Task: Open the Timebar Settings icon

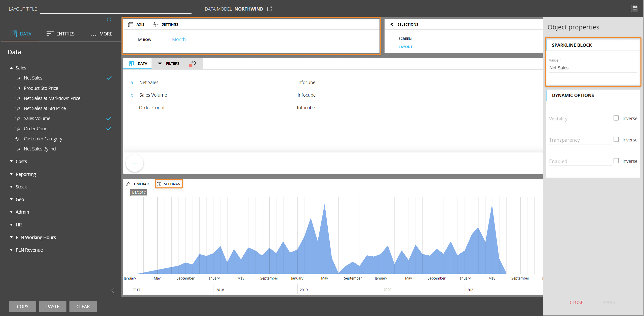Action: point(159,184)
